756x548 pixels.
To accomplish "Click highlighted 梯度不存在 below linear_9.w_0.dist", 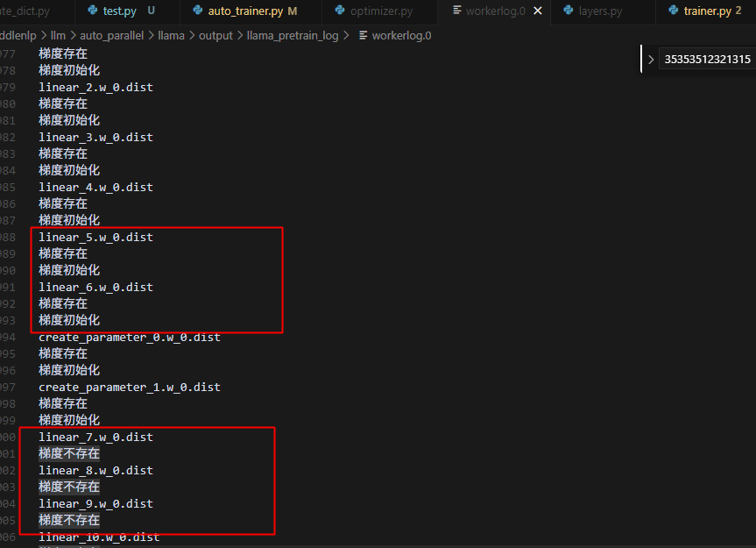I will 69,520.
